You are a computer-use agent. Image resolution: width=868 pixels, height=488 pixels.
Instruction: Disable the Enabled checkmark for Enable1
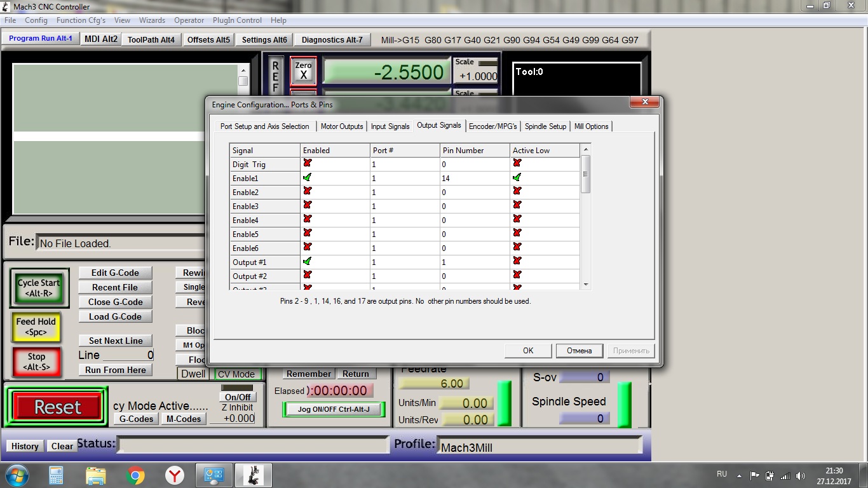308,178
